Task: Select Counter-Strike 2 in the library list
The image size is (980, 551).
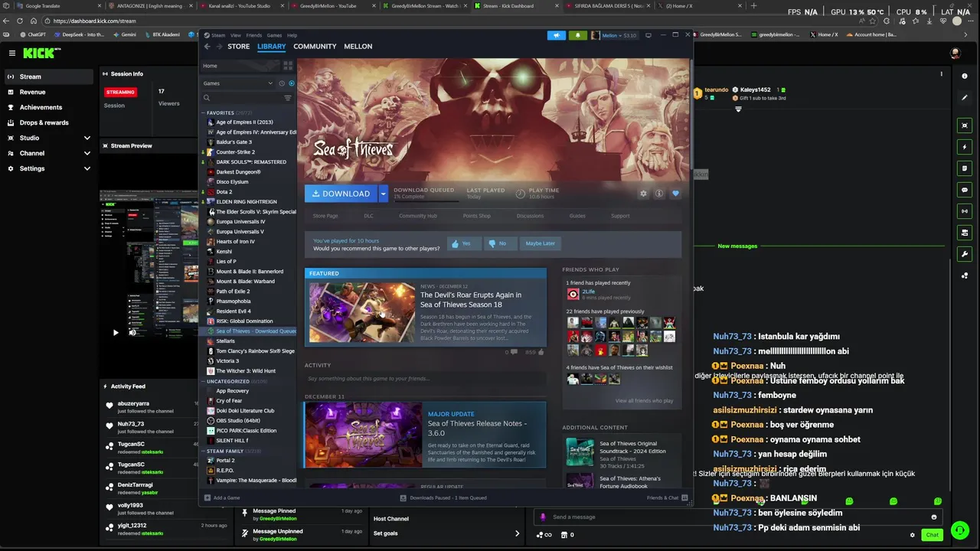Action: click(235, 152)
